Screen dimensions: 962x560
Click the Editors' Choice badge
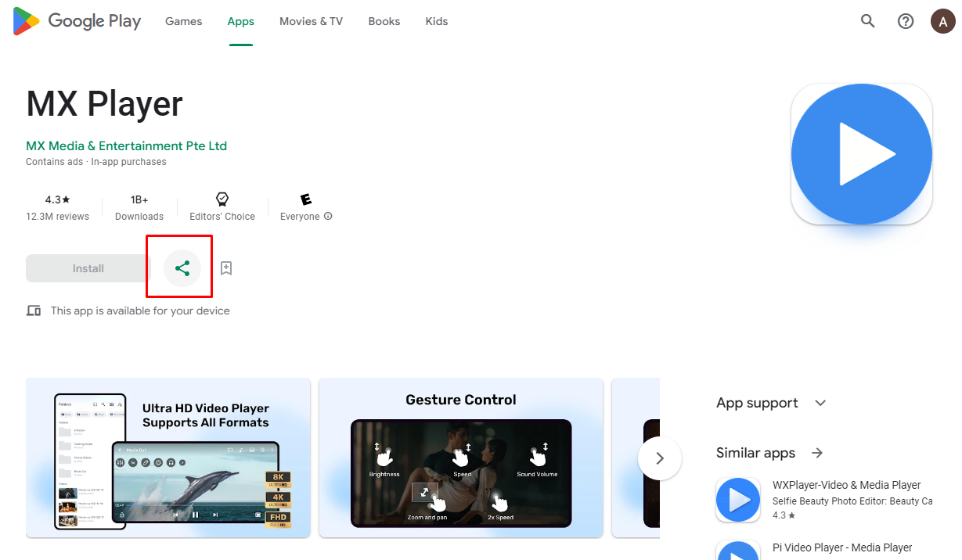click(x=222, y=199)
